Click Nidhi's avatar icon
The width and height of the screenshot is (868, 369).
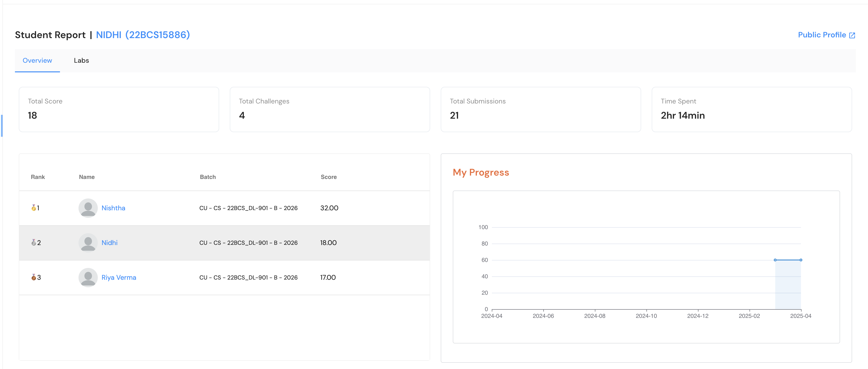[88, 243]
